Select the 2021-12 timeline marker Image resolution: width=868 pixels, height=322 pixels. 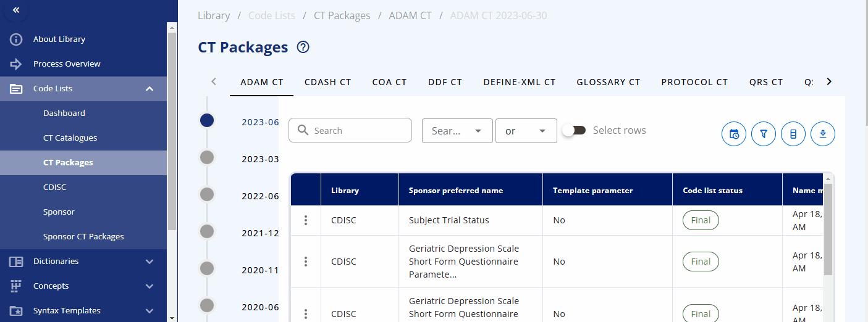point(207,231)
